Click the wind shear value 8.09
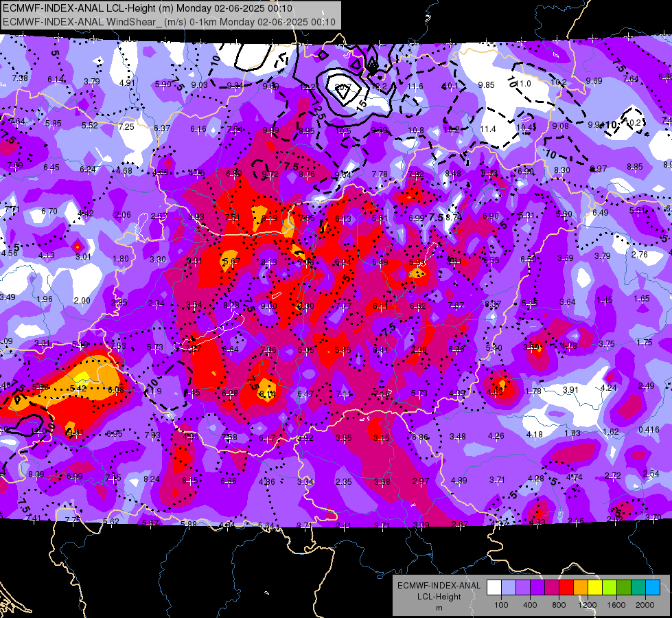672x618 pixels. pos(36,474)
